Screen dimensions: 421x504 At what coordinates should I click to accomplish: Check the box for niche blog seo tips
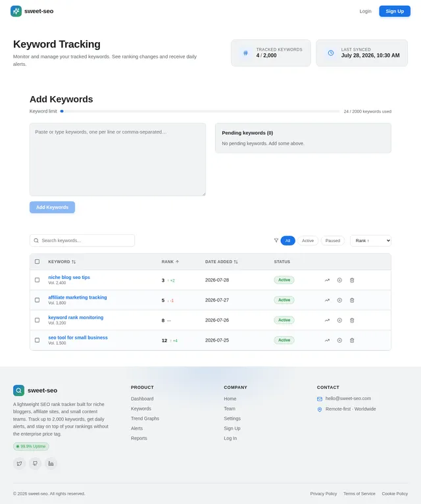coord(37,280)
